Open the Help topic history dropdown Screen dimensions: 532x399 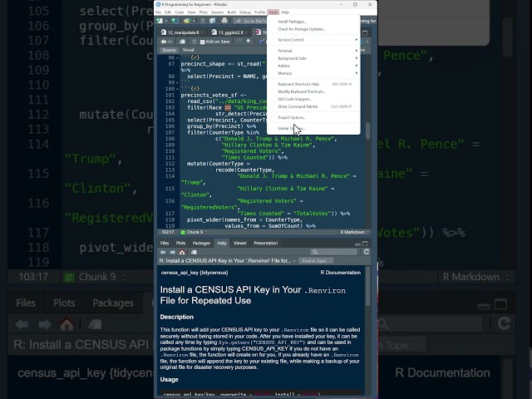point(294,261)
